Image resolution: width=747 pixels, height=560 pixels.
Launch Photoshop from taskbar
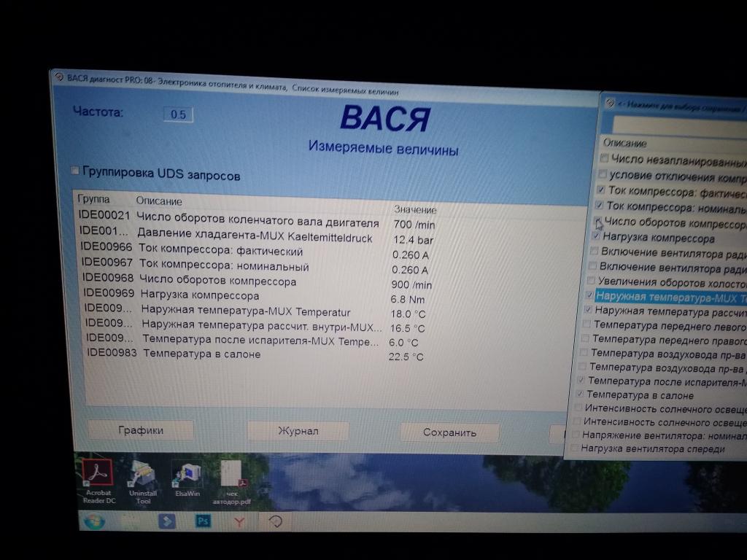click(203, 521)
